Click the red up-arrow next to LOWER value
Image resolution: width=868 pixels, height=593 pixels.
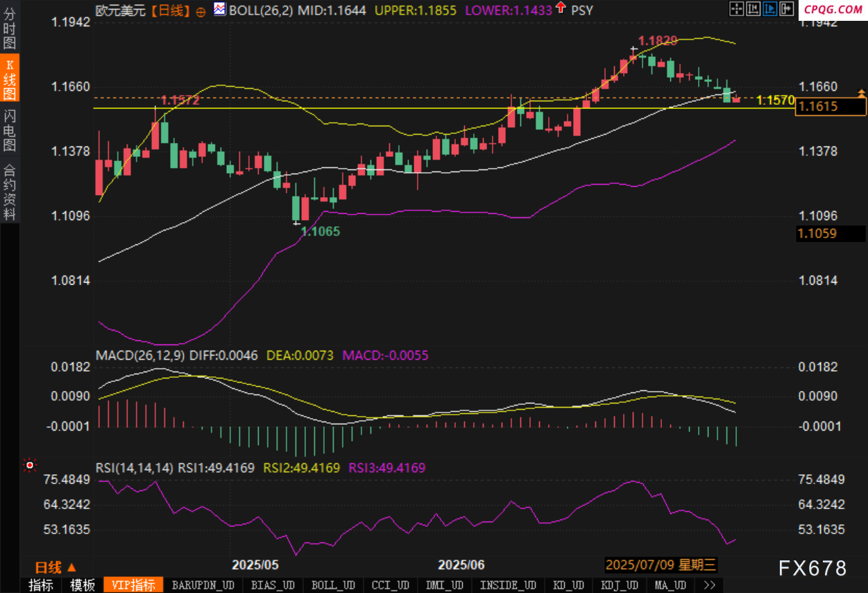click(560, 9)
